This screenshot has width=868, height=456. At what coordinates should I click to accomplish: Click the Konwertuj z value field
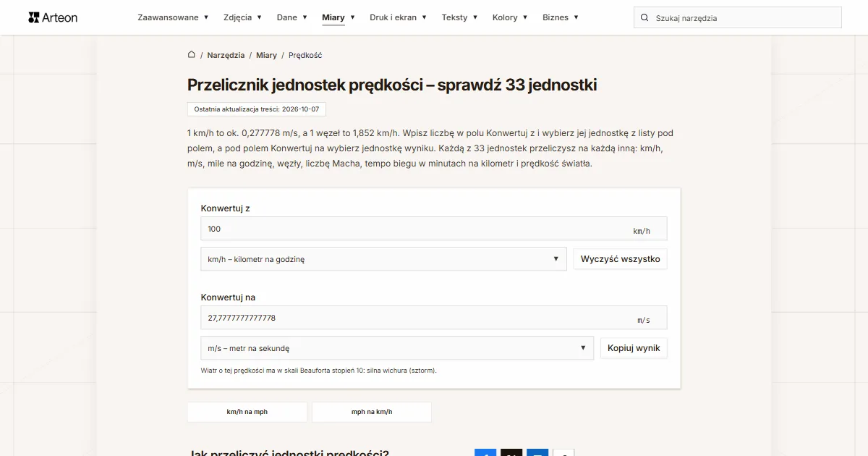(434, 229)
